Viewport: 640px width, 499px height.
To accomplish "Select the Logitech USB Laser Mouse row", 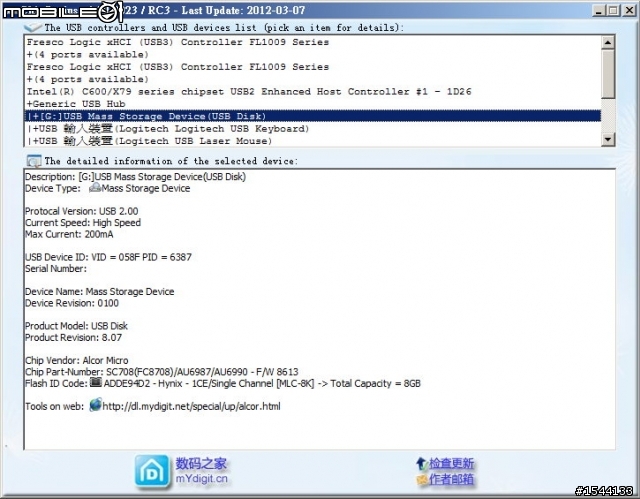I will [313, 141].
